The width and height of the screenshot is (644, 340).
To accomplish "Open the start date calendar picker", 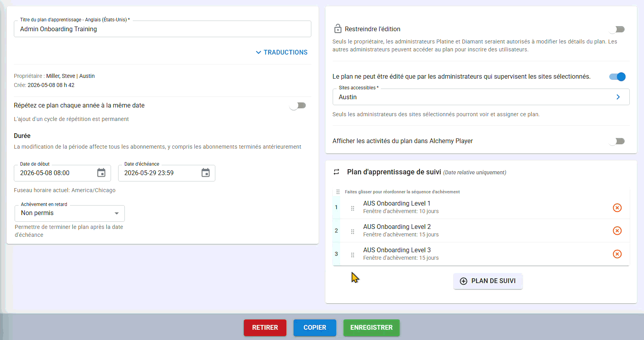I will 102,173.
